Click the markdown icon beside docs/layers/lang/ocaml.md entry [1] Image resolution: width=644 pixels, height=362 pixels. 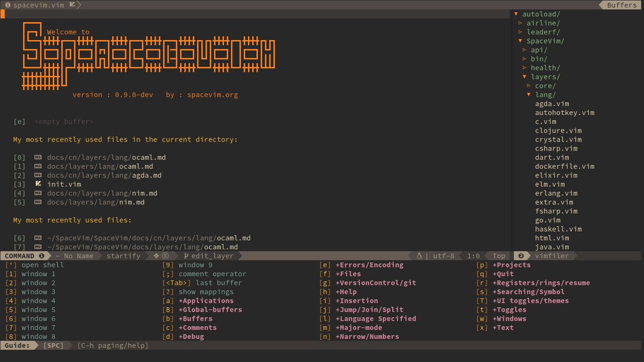[x=38, y=167]
